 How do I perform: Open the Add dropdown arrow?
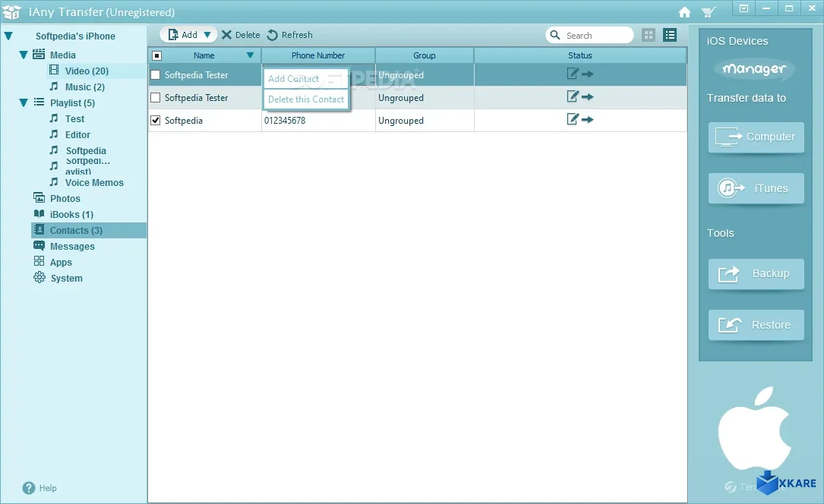coord(207,35)
